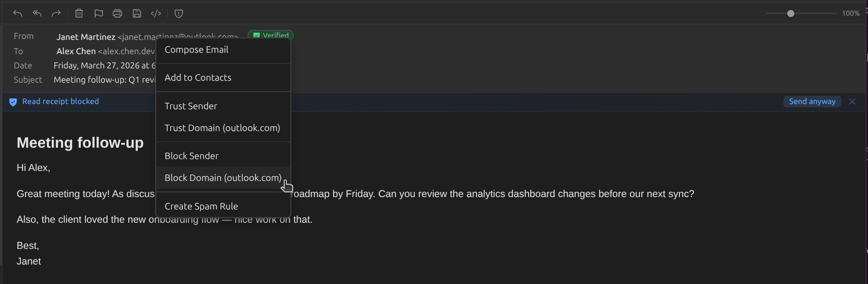The width and height of the screenshot is (868, 284).
Task: Open Create Spam Rule
Action: click(201, 207)
